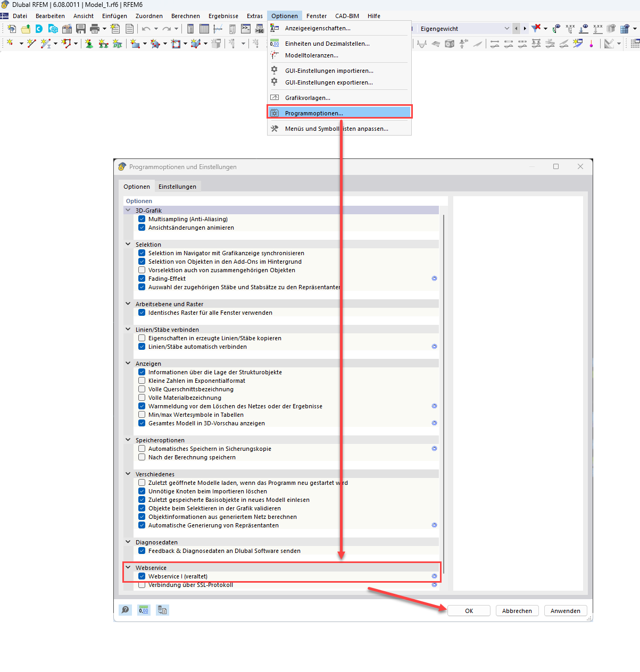Click the new model icon in the toolbar
Image resolution: width=640 pixels, height=672 pixels.
[12, 29]
